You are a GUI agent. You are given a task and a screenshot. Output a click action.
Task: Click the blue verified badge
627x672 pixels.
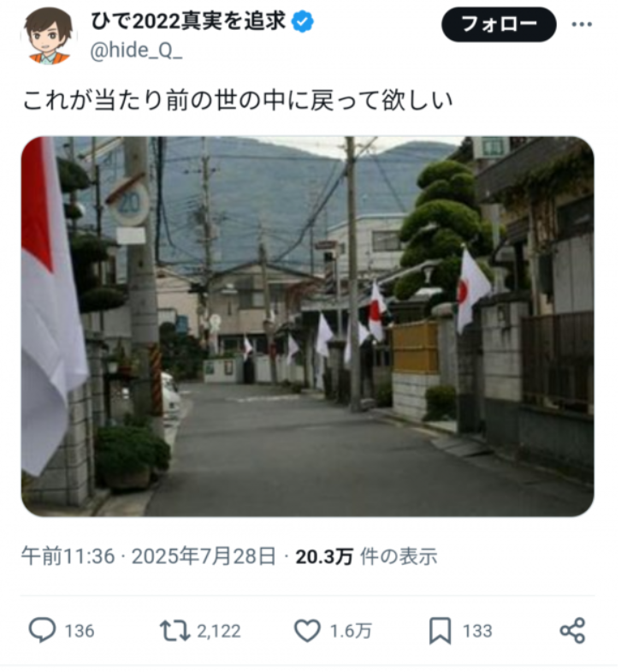(x=302, y=22)
